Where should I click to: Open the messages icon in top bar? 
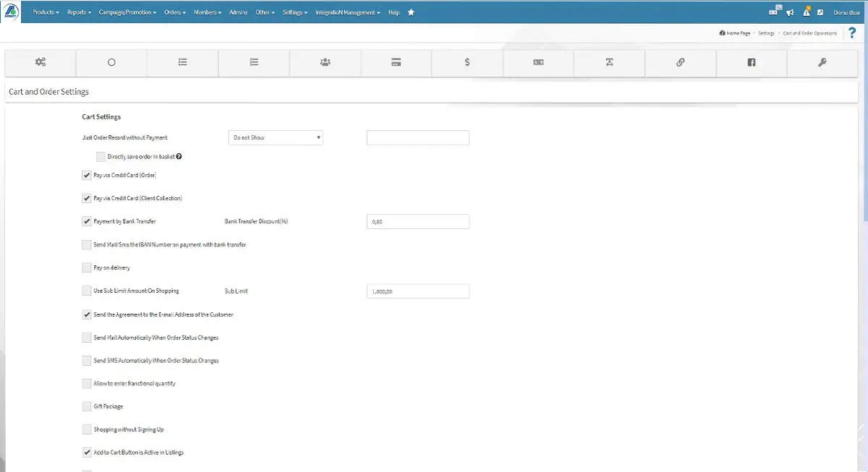pyautogui.click(x=775, y=11)
